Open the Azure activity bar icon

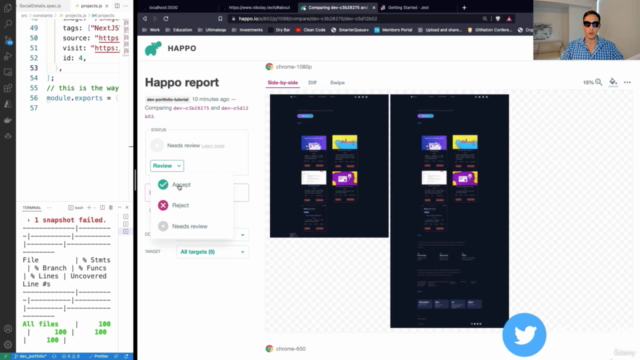click(x=8, y=104)
